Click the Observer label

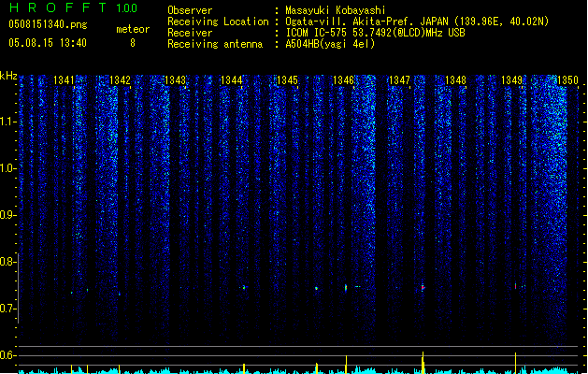(x=190, y=10)
